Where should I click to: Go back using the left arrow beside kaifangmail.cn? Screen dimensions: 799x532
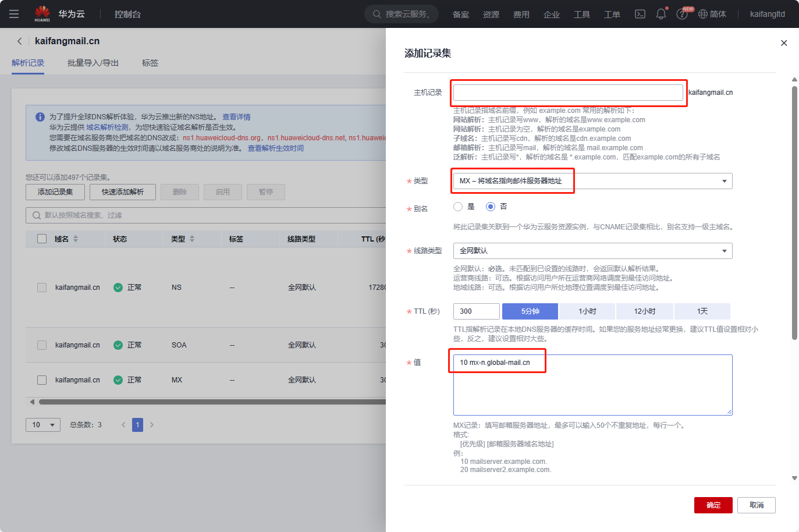click(x=20, y=41)
